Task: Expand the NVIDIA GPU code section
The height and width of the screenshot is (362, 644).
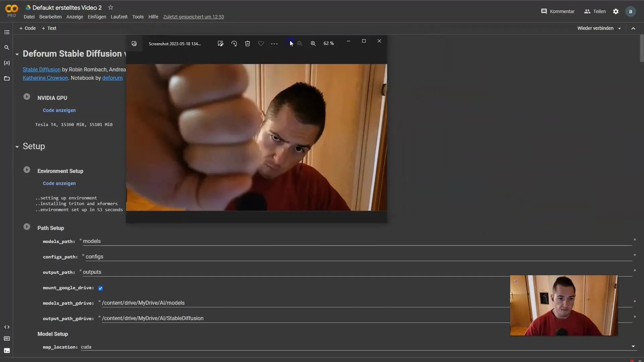Action: pos(59,111)
